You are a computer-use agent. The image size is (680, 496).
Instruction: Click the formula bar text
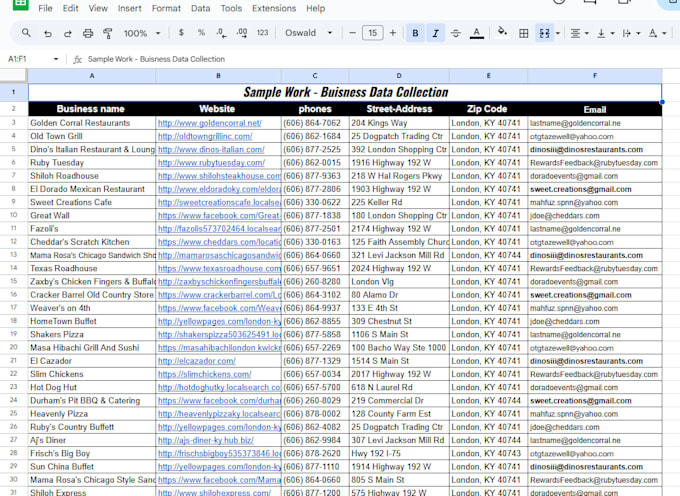(x=156, y=59)
